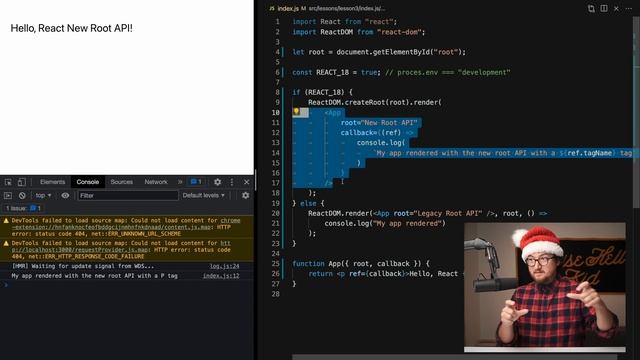Image resolution: width=640 pixels, height=360 pixels.
Task: Open the DevTools three-dot customize menu
Action: tap(232, 182)
